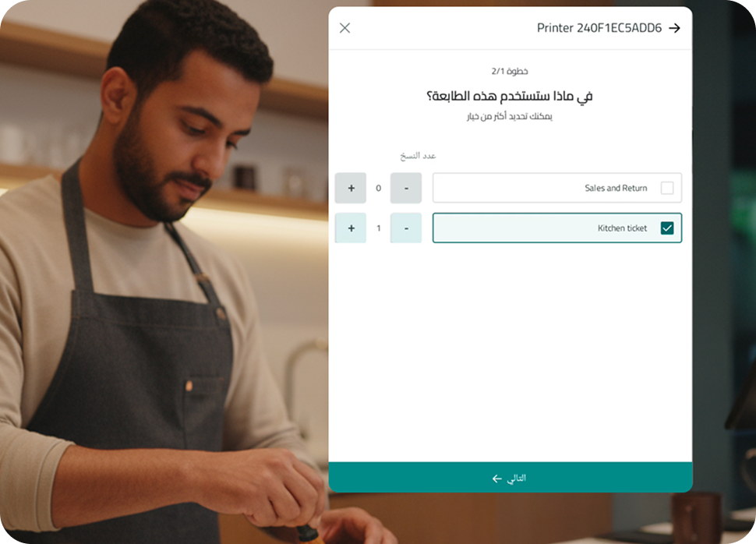Click the heading في ماذا ستستخدم هذه الطابعة؟

pyautogui.click(x=510, y=97)
